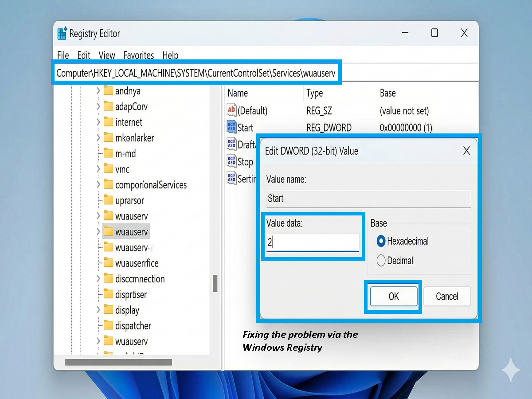Screen dimensions: 532x399
Task: Click the Registry Editor app icon in title bar
Action: coord(63,34)
